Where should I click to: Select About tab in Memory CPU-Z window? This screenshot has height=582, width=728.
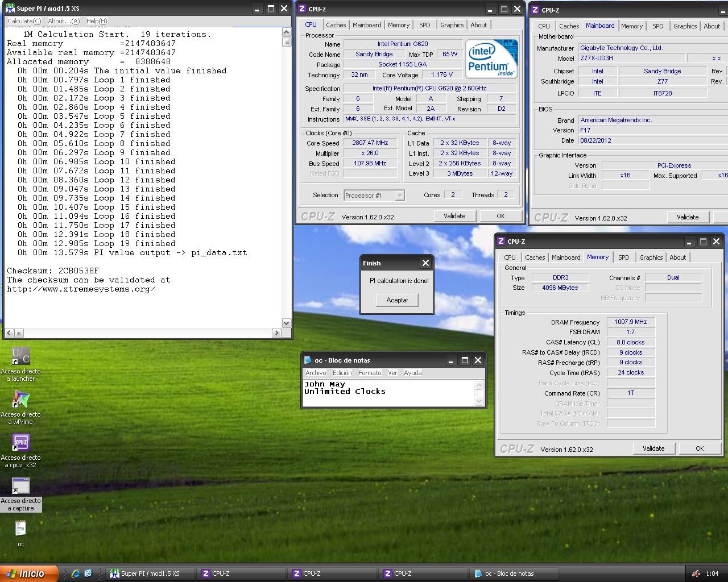(x=678, y=257)
